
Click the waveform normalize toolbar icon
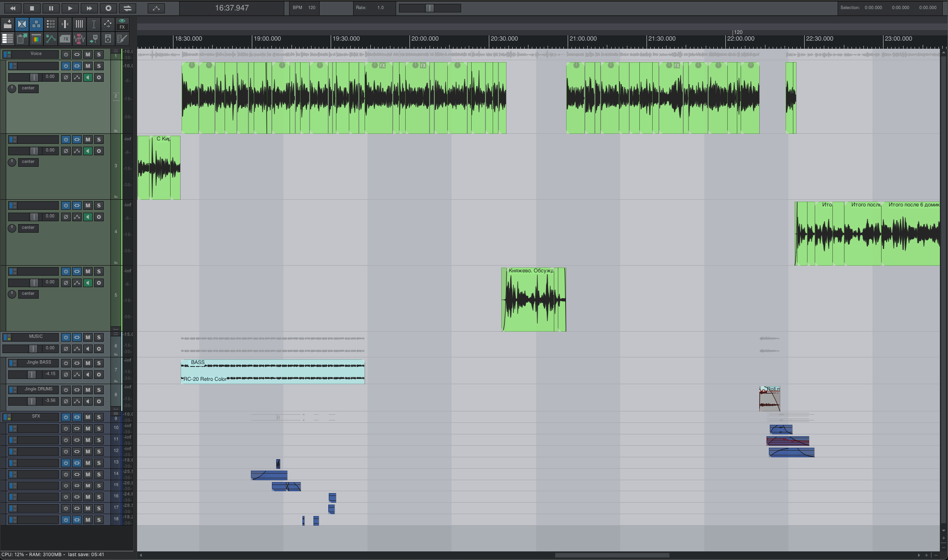(x=79, y=39)
